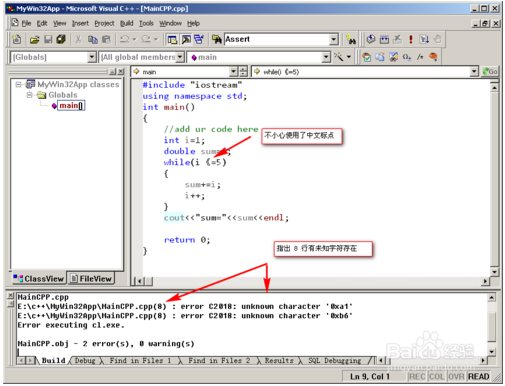Click the stepper next to main combo
The width and height of the screenshot is (505, 386).
click(x=244, y=72)
